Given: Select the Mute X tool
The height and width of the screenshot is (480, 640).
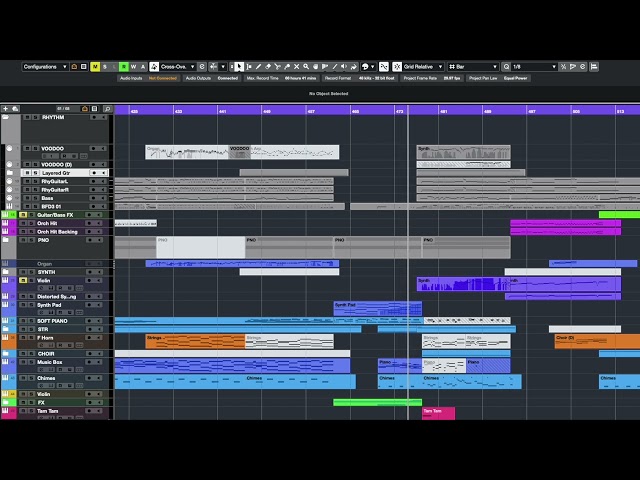Looking at the screenshot, I should click(x=298, y=67).
